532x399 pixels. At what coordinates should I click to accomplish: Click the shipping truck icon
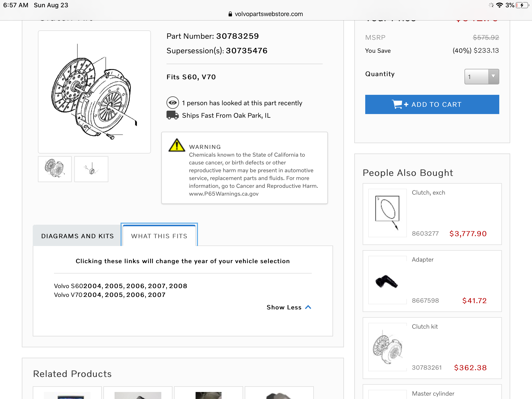(172, 115)
